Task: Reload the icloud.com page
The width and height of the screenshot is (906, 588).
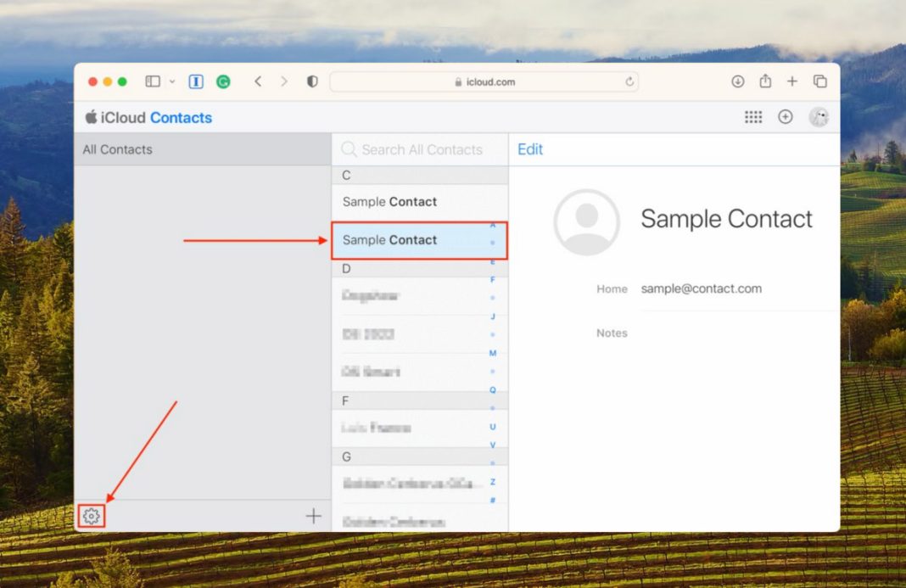Action: 629,81
